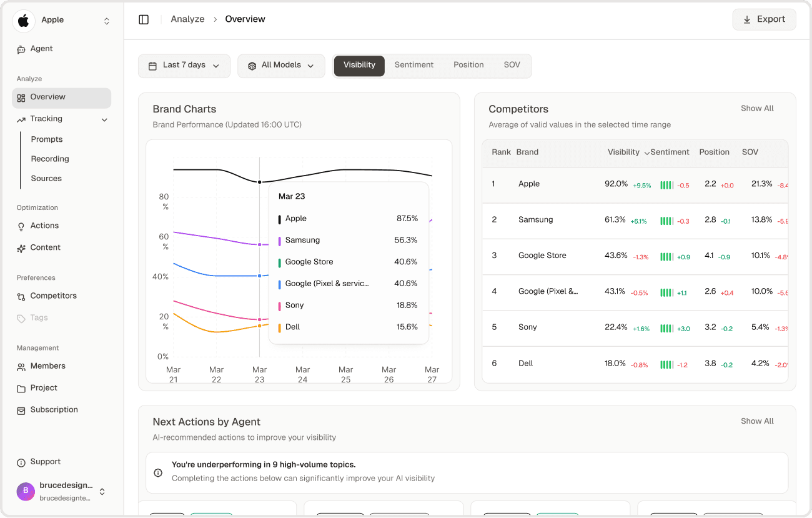Click Apple's 92.0% visibility value
The height and width of the screenshot is (518, 812).
point(616,184)
